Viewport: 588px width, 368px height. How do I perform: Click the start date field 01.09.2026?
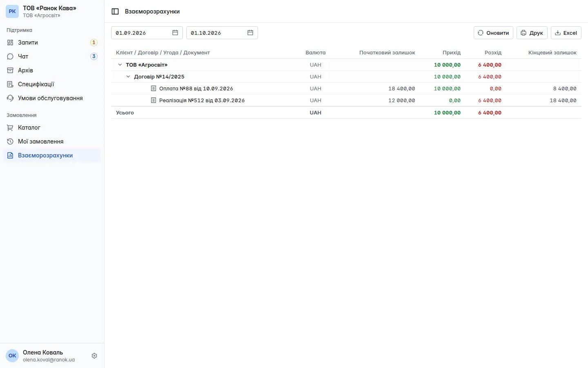point(147,33)
